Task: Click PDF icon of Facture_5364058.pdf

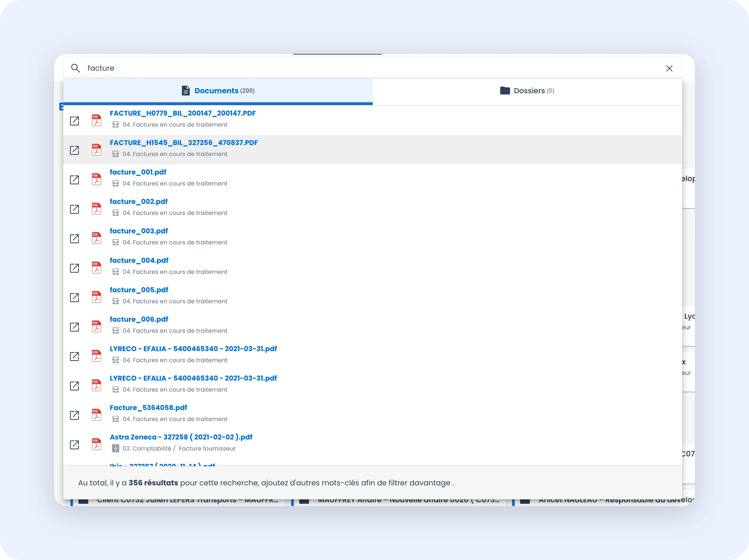Action: 97,414
